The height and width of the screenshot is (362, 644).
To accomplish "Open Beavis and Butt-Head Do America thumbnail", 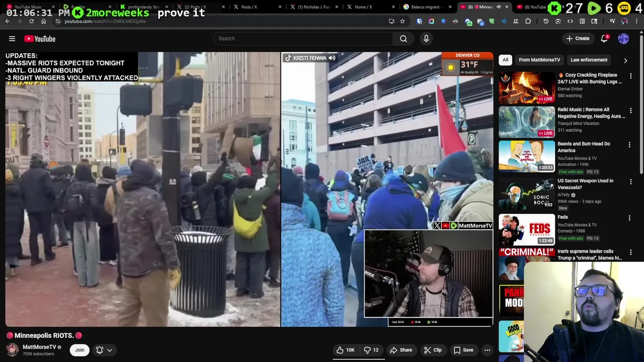I will (527, 156).
